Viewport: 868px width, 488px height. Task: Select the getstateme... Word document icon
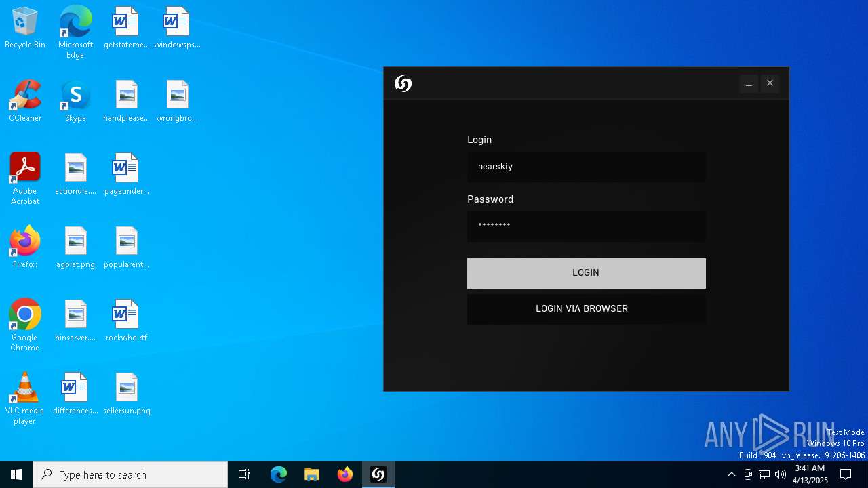click(126, 28)
